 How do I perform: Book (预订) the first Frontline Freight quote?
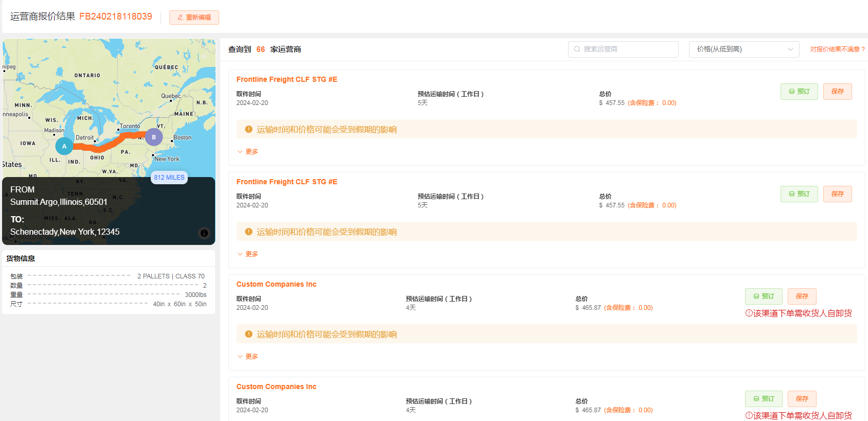pyautogui.click(x=799, y=92)
